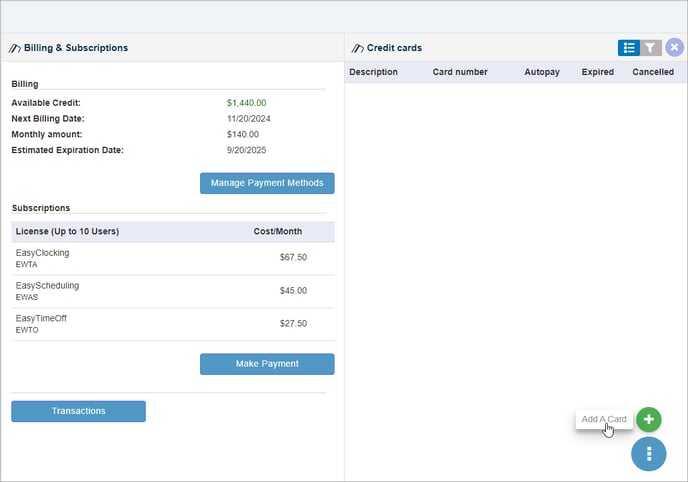Select the EasyTimeOff subscription row
Image resolution: width=688 pixels, height=482 pixels.
coord(173,324)
